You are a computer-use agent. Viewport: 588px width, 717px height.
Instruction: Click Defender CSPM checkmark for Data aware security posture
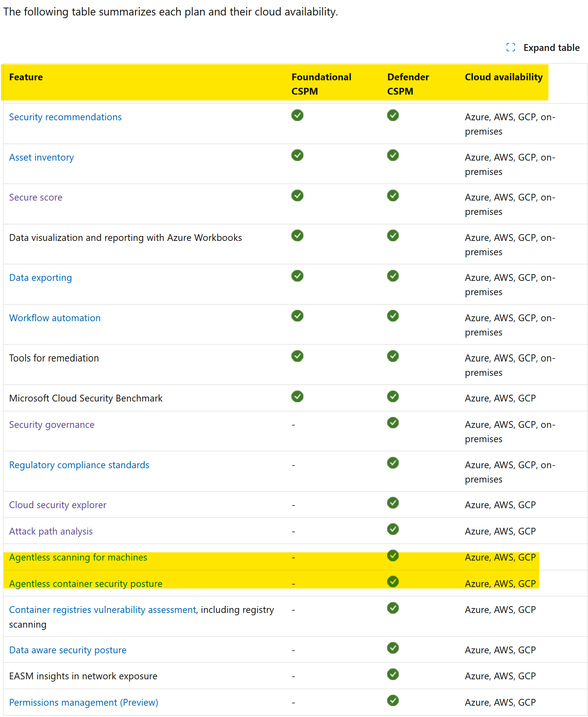pos(393,648)
